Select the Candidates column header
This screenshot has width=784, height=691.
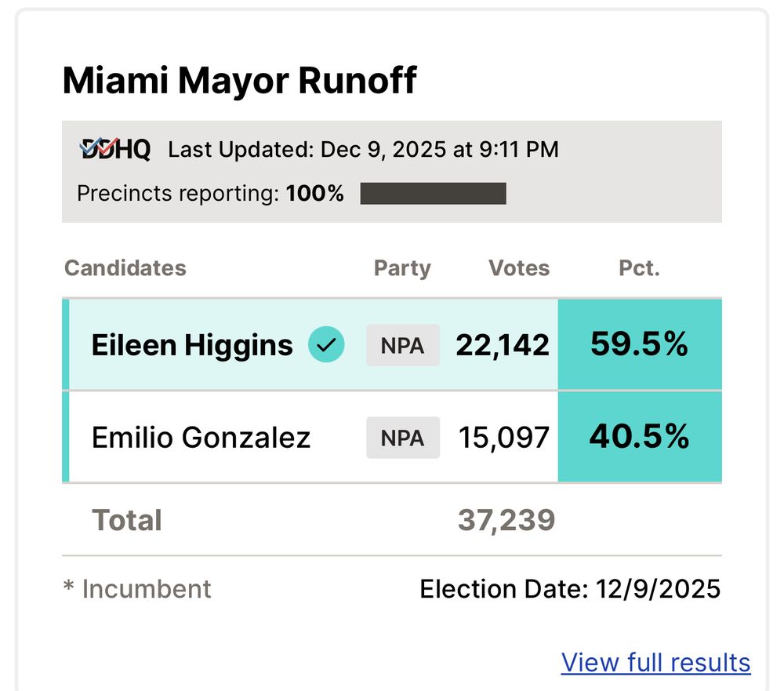(125, 268)
